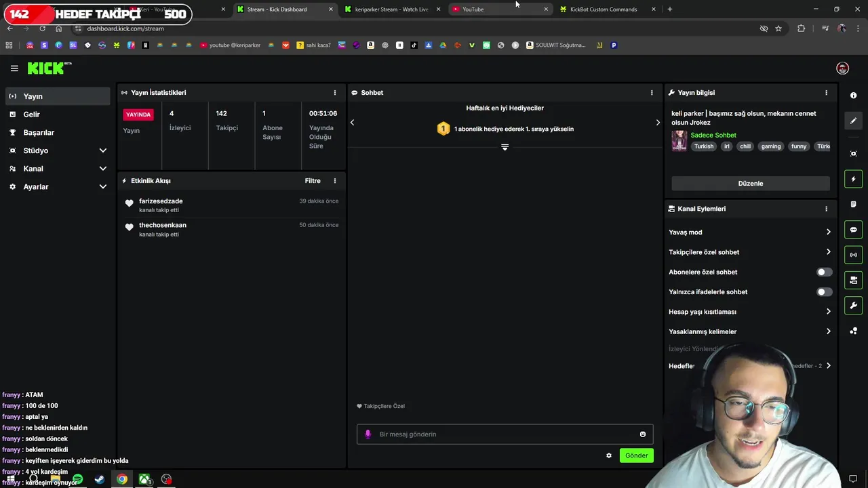Viewport: 868px width, 488px height.
Task: Toggle the lightning bolt panel icon
Action: [x=853, y=179]
